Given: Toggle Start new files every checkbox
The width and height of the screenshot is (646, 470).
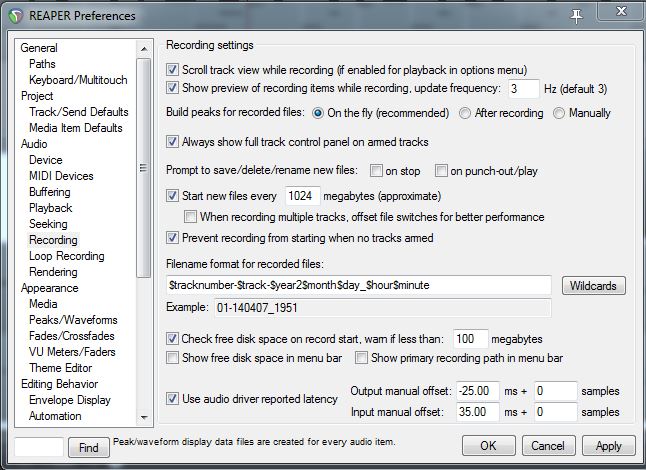Looking at the screenshot, I should coord(172,196).
